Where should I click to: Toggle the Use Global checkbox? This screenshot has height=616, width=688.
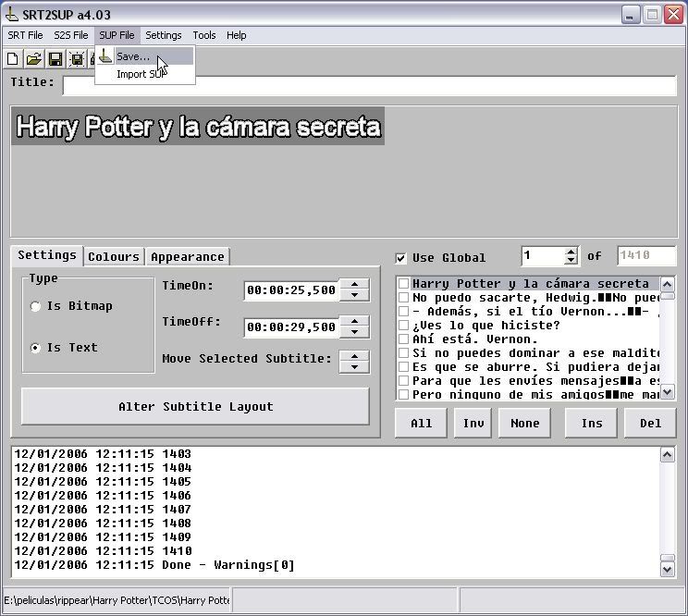[400, 258]
